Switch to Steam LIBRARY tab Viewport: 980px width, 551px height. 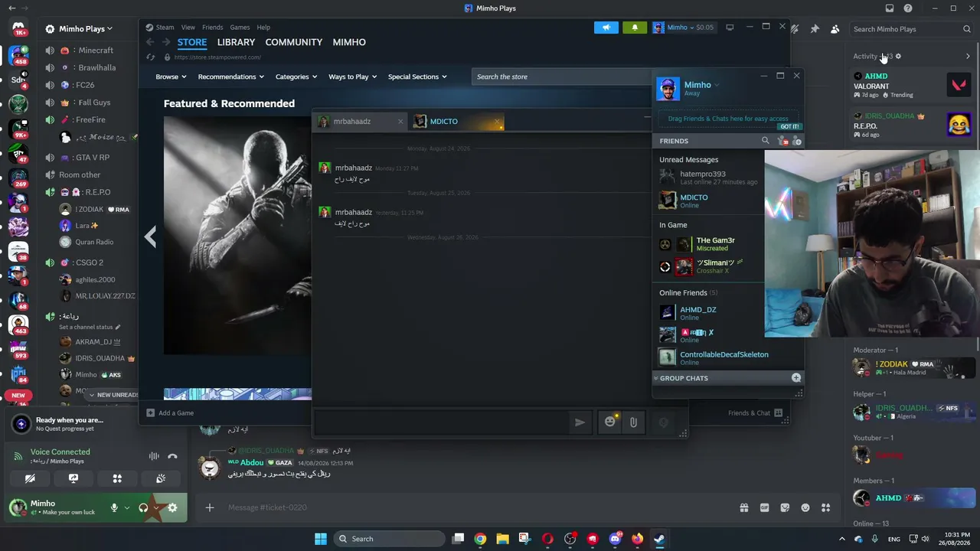(236, 42)
